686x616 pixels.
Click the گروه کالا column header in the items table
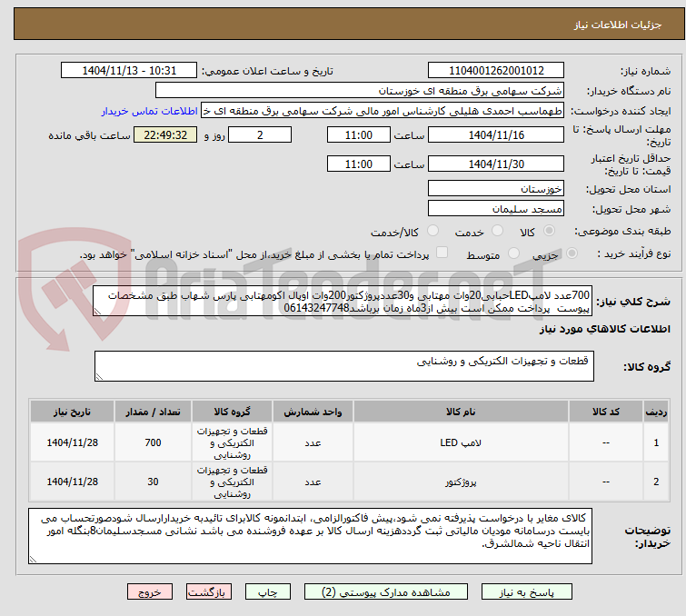point(232,412)
